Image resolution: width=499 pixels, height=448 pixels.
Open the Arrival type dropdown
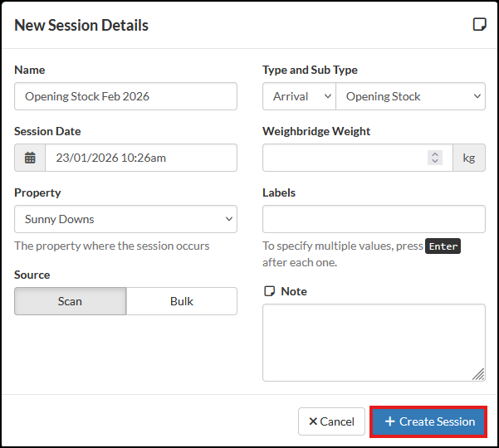(299, 96)
